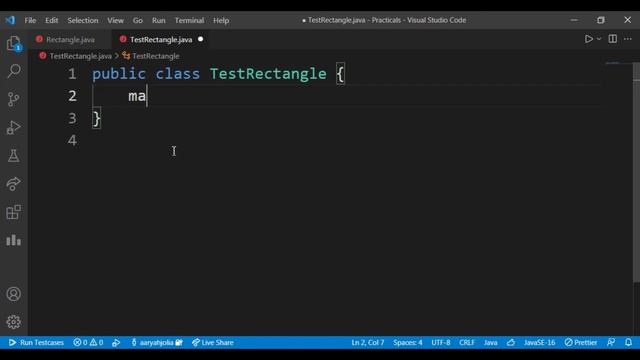The image size is (640, 360).
Task: Open errors and warnings problems indicator
Action: coord(88,342)
